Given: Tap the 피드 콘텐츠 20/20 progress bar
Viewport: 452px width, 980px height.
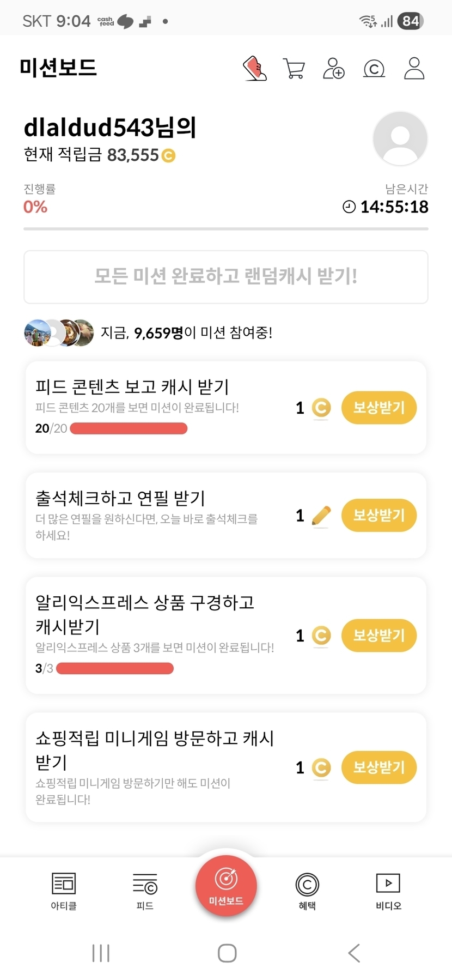Looking at the screenshot, I should [129, 429].
